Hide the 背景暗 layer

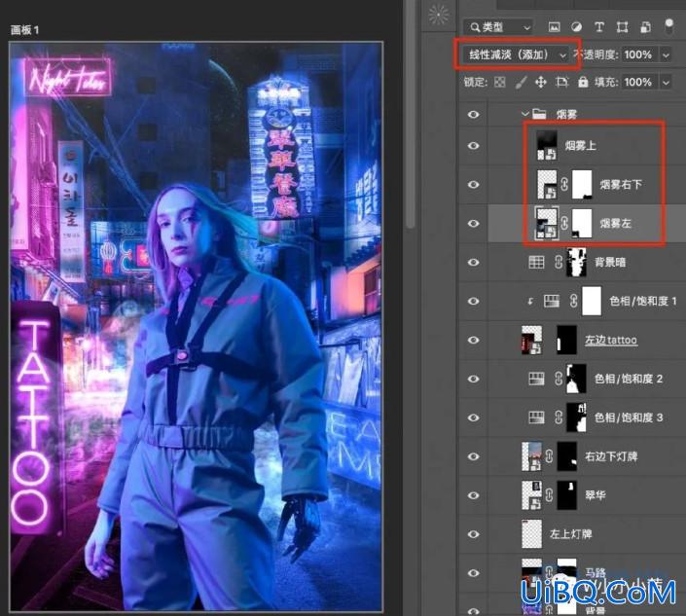[x=473, y=262]
